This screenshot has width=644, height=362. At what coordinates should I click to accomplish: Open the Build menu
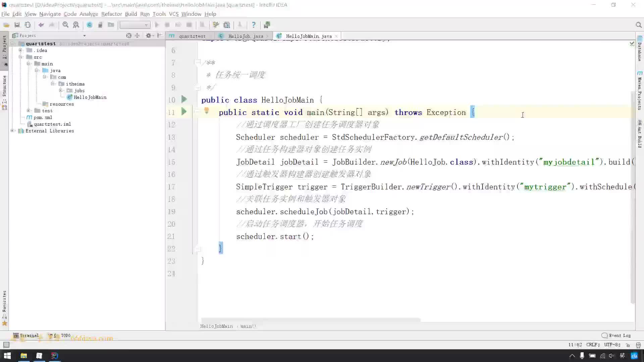131,14
